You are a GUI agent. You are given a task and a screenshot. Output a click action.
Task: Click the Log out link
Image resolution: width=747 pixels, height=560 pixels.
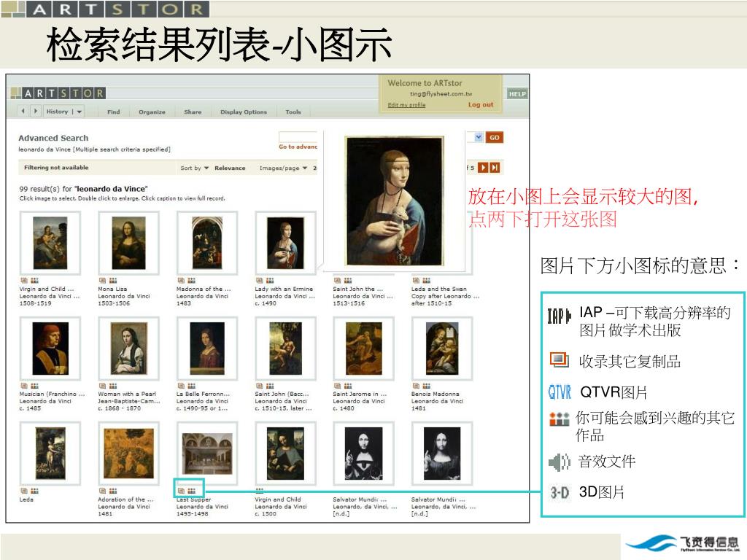480,105
